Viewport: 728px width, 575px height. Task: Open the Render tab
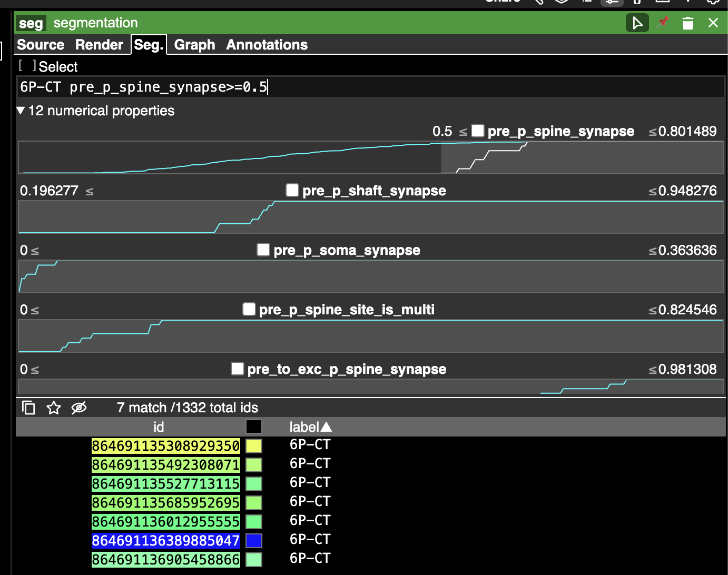[x=99, y=45]
